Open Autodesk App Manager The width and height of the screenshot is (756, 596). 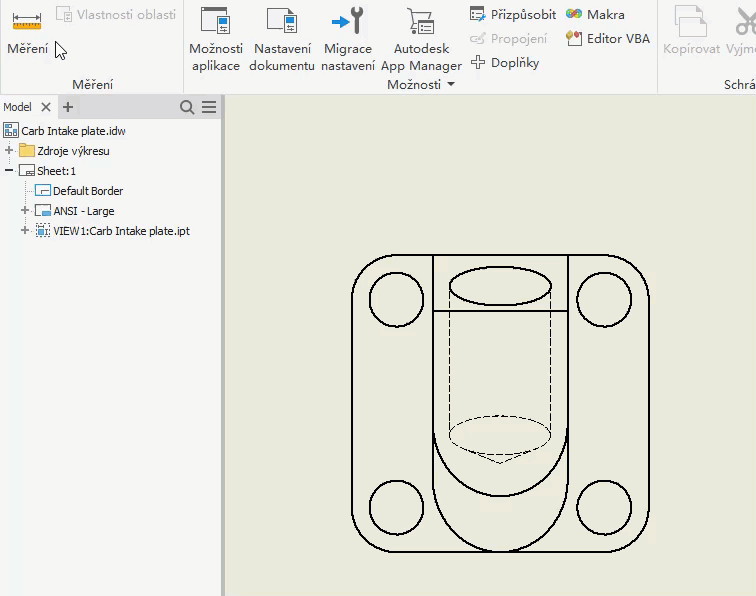(x=421, y=38)
